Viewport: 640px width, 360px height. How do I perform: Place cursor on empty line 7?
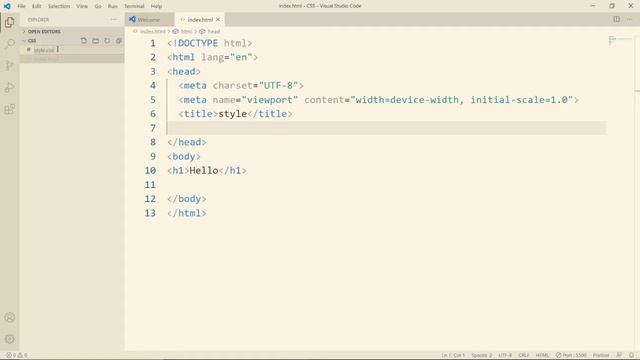(x=386, y=128)
